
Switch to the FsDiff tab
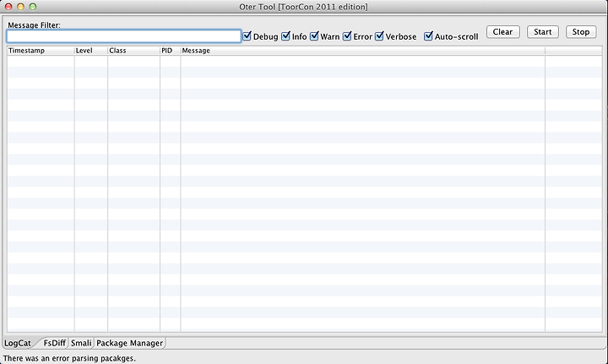54,343
